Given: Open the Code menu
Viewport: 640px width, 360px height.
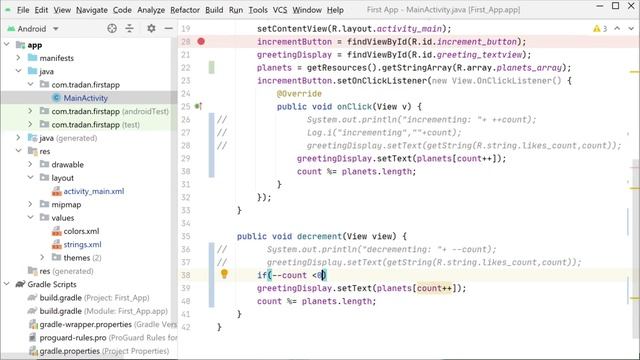Looking at the screenshot, I should coord(122,10).
